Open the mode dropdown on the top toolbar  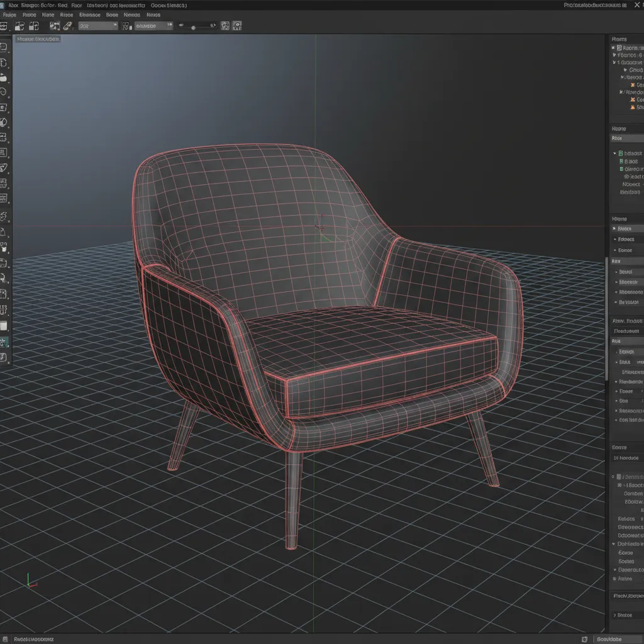pos(97,26)
